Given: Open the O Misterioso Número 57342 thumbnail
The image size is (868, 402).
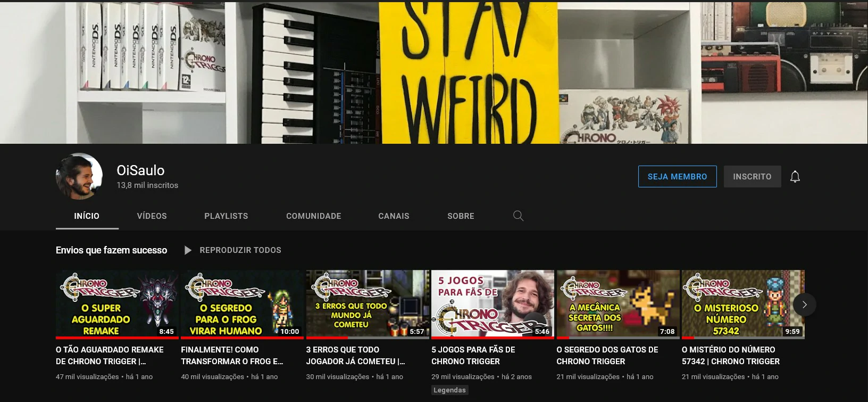Looking at the screenshot, I should pos(743,304).
